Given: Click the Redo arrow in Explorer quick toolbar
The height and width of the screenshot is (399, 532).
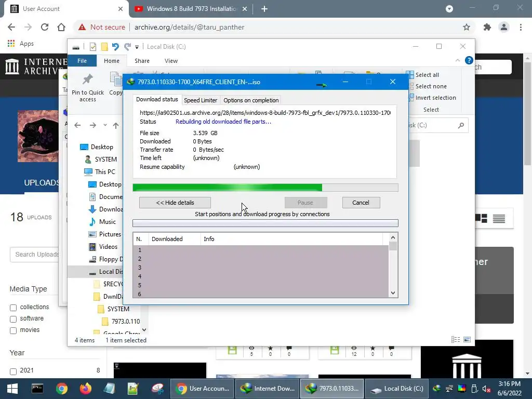Looking at the screenshot, I should 127,47.
